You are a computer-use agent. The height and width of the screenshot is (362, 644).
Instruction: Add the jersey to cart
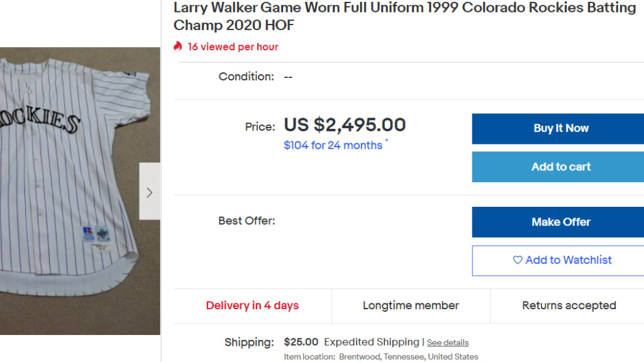click(x=560, y=167)
